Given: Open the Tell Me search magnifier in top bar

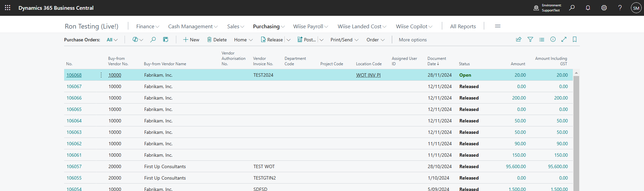Looking at the screenshot, I should click(x=572, y=8).
